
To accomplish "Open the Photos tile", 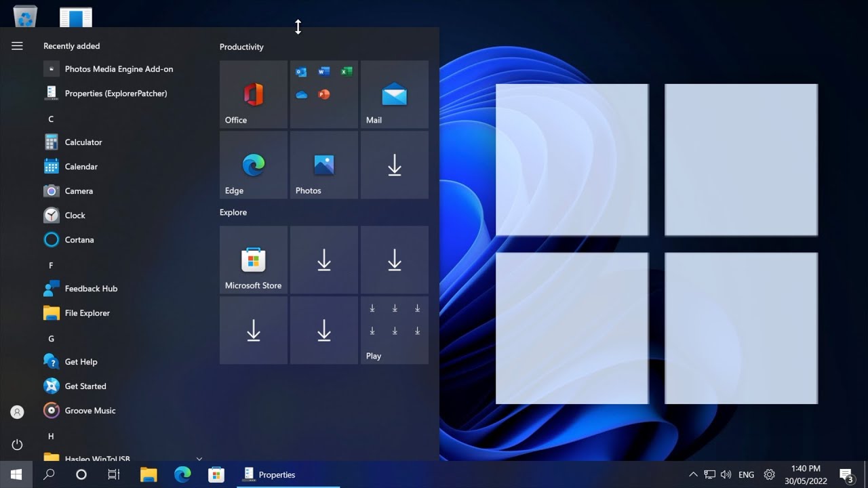I will (x=324, y=165).
